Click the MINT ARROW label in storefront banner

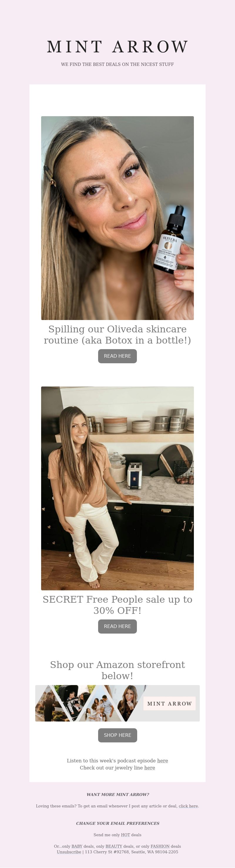(x=169, y=704)
